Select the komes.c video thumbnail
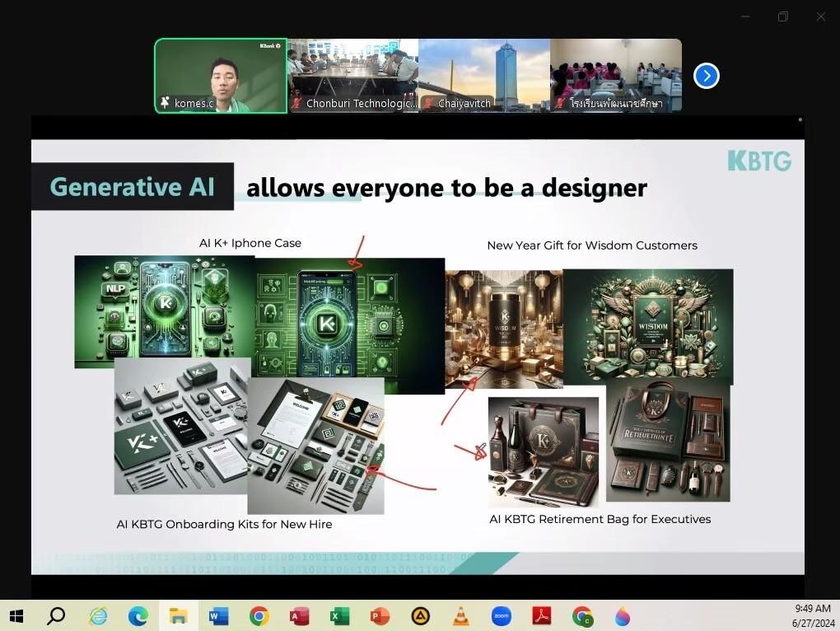Viewport: 840px width, 631px height. (x=221, y=76)
